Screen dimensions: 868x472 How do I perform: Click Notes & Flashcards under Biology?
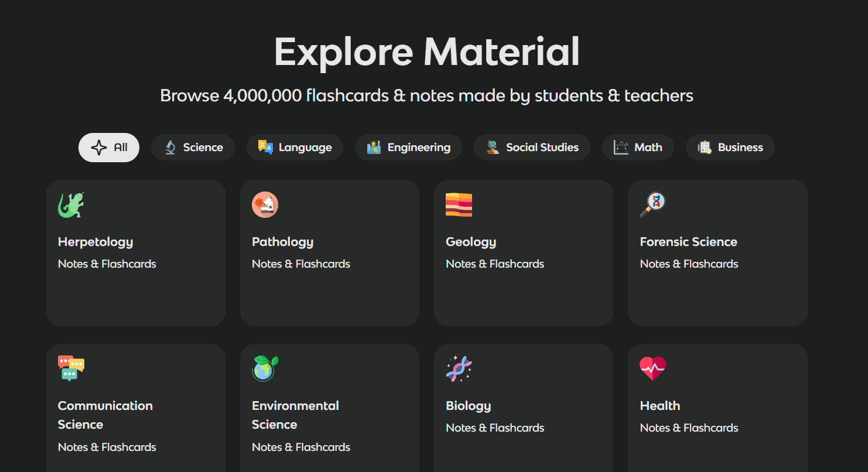[495, 428]
